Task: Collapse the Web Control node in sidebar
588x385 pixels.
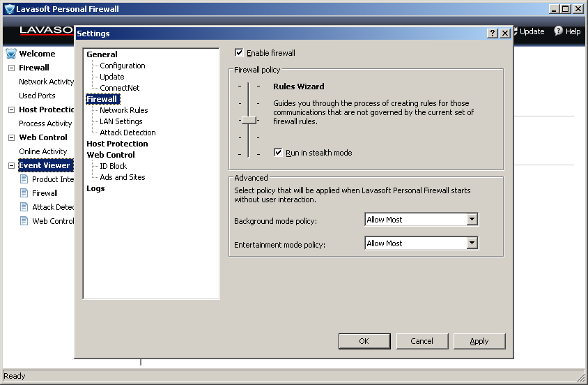Action: [x=12, y=137]
